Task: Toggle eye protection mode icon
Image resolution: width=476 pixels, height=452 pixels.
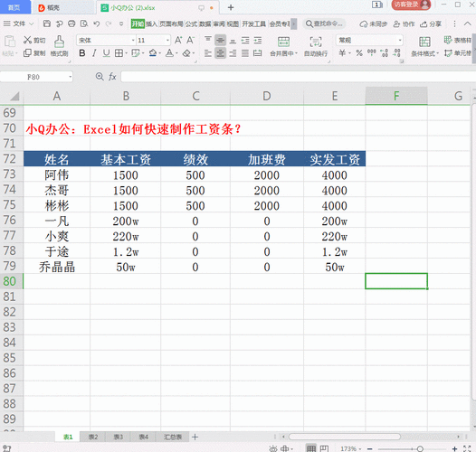Action: point(273,448)
